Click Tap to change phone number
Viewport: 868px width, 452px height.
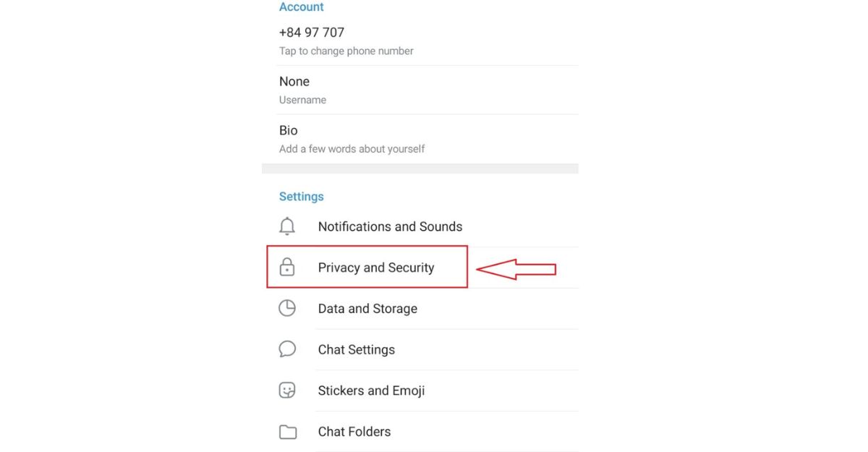(346, 51)
